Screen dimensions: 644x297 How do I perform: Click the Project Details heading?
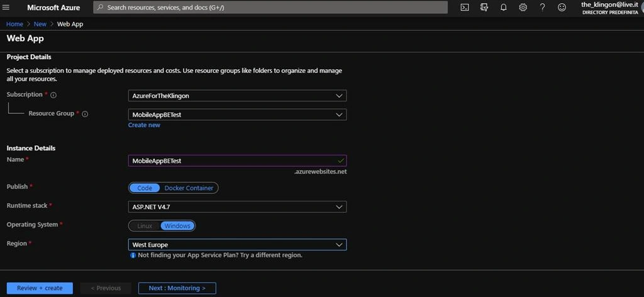click(29, 57)
